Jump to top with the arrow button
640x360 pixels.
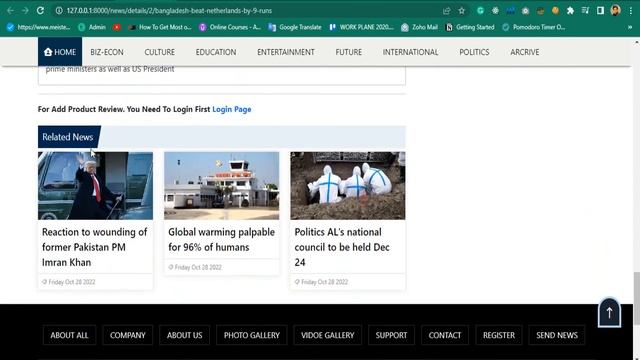tap(609, 313)
